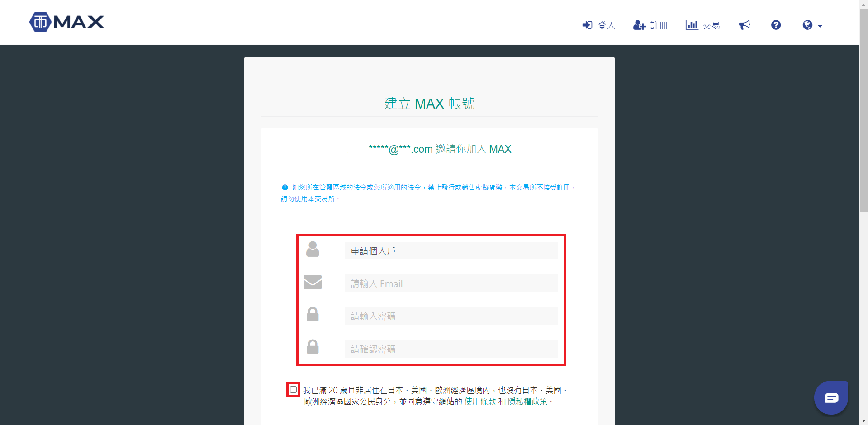Click the 請確認密碼 confirm password field
The width and height of the screenshot is (868, 425).
451,349
